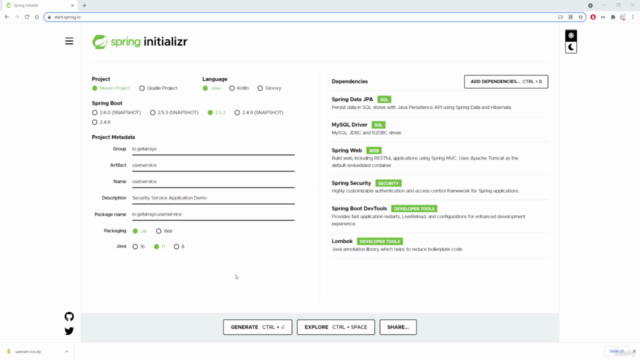Go forward in browser history
The height and width of the screenshot is (360, 640).
(17, 17)
